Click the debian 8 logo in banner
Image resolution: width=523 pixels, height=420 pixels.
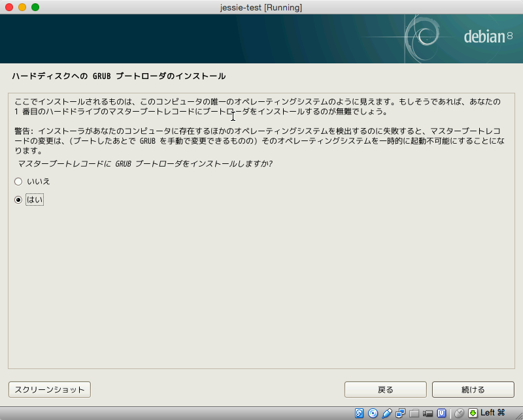coord(488,37)
